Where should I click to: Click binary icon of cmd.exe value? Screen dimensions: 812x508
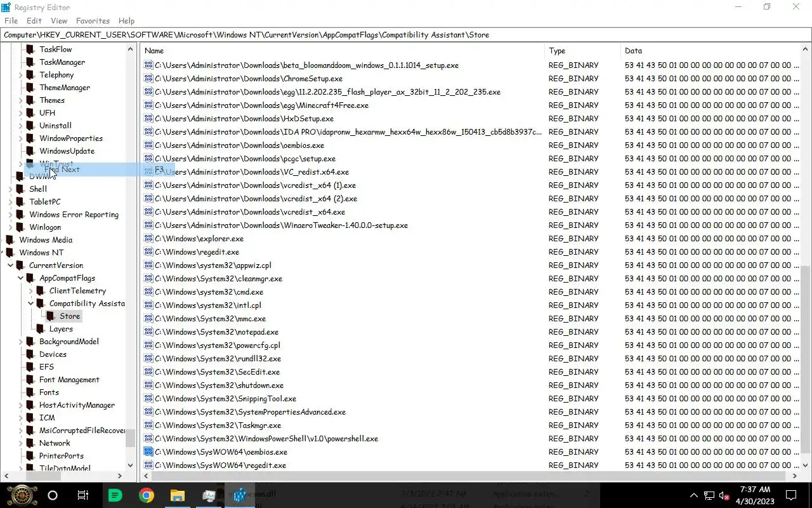(x=148, y=292)
